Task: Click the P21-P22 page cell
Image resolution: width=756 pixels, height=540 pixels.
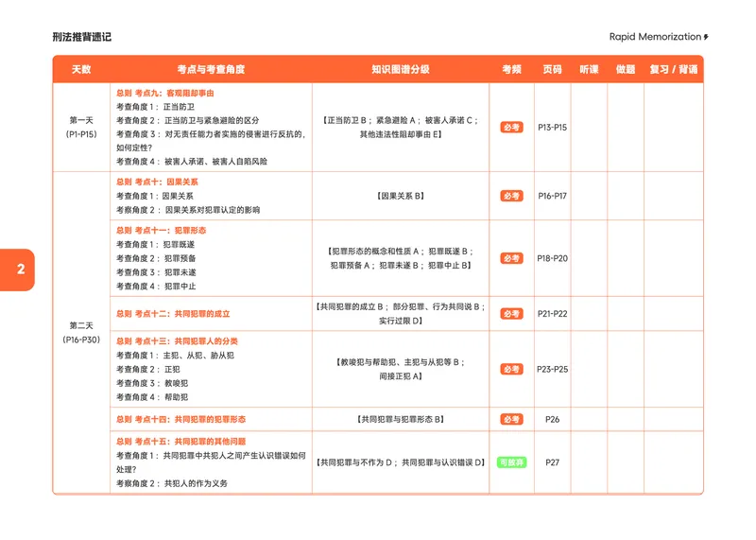Action: [552, 314]
